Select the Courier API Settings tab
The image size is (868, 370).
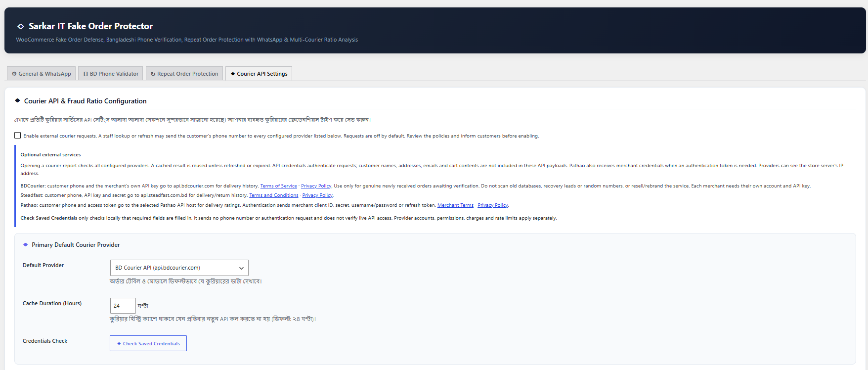(x=259, y=74)
